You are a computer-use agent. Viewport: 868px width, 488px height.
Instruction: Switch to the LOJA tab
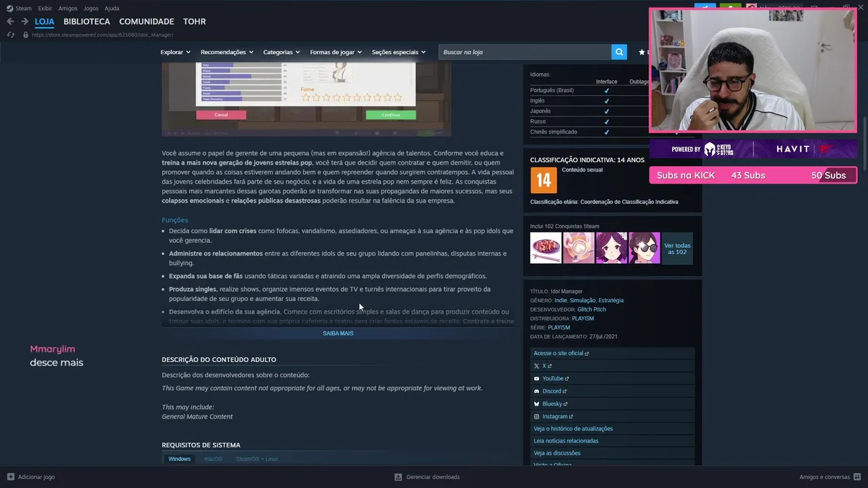pyautogui.click(x=44, y=22)
